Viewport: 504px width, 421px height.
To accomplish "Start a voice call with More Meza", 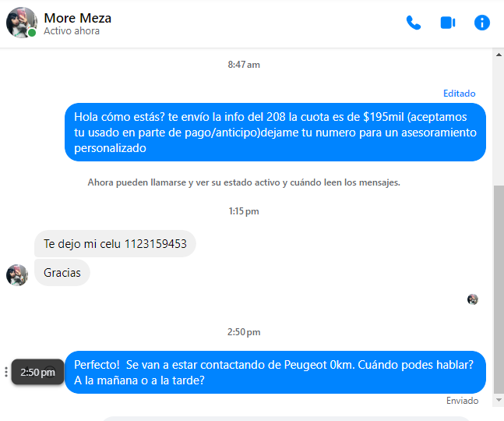I will (414, 23).
